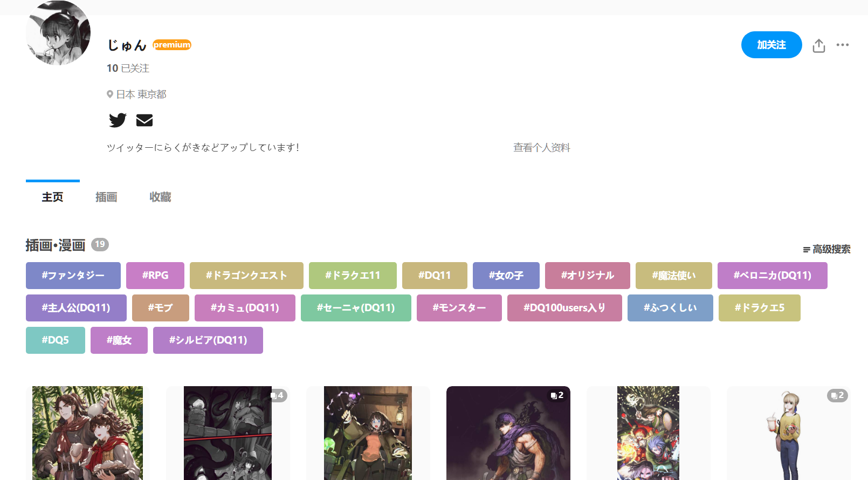Switch to the 插画 tab
The width and height of the screenshot is (868, 480).
pyautogui.click(x=106, y=197)
